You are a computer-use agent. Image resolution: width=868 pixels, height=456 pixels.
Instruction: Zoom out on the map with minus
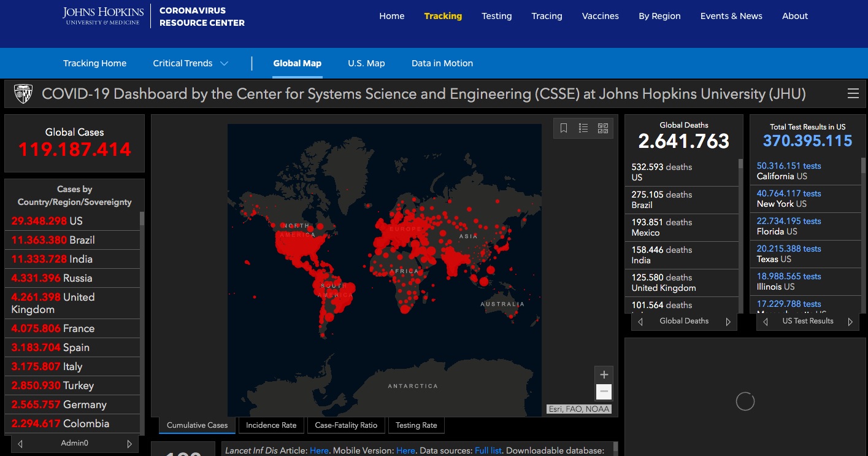(x=604, y=392)
